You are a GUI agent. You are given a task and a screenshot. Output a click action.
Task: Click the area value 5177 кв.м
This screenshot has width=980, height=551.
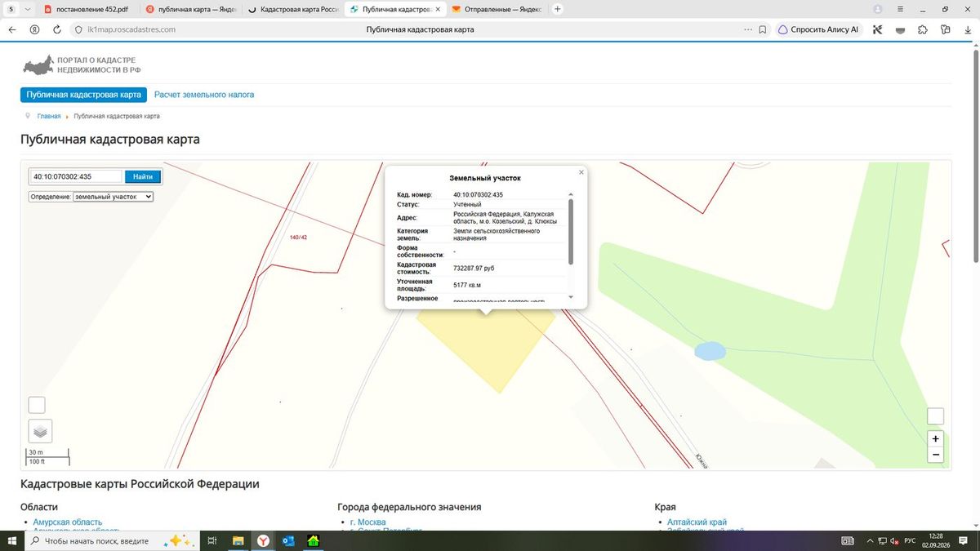(467, 285)
